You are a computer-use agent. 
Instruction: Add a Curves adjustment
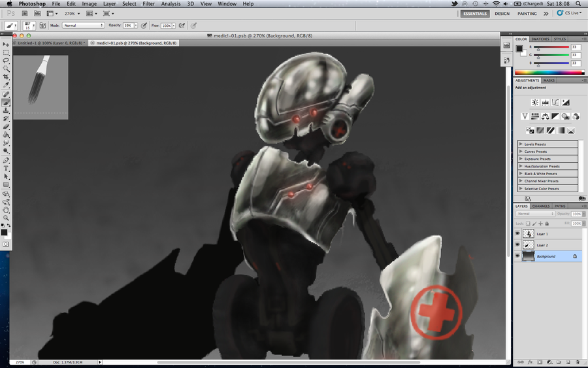coord(555,103)
